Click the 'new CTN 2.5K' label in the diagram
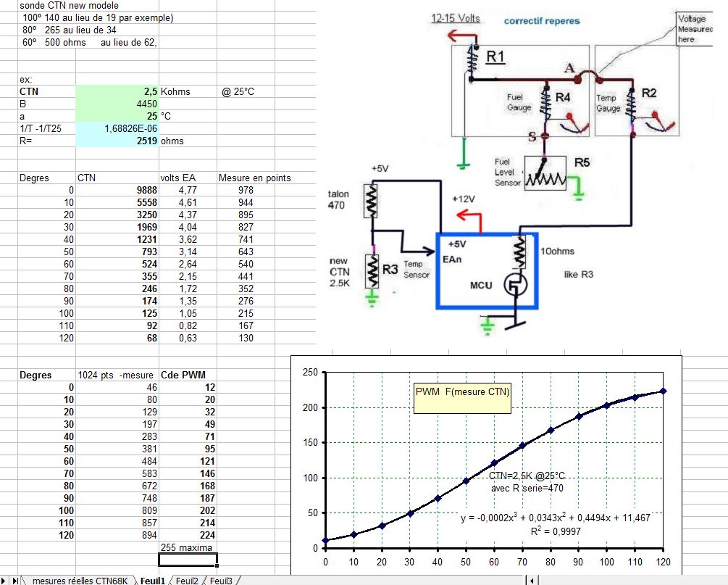The height and width of the screenshot is (585, 728). 340,272
